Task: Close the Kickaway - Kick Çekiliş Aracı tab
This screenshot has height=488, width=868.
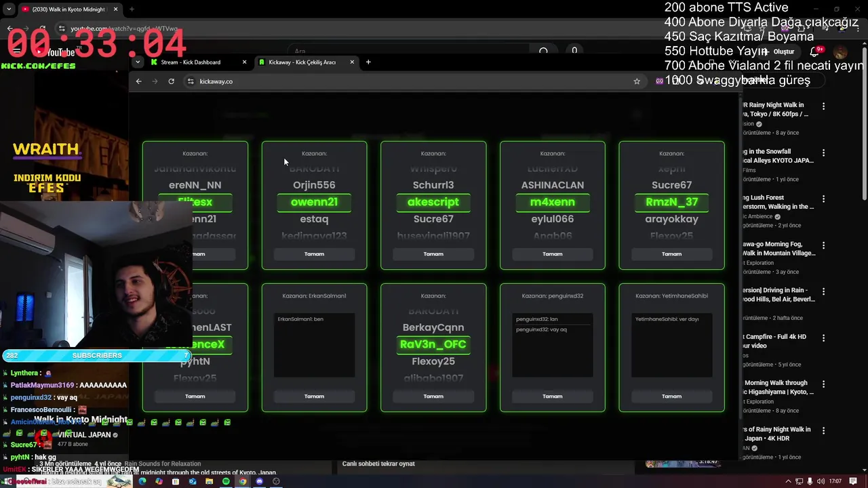Action: pyautogui.click(x=352, y=62)
